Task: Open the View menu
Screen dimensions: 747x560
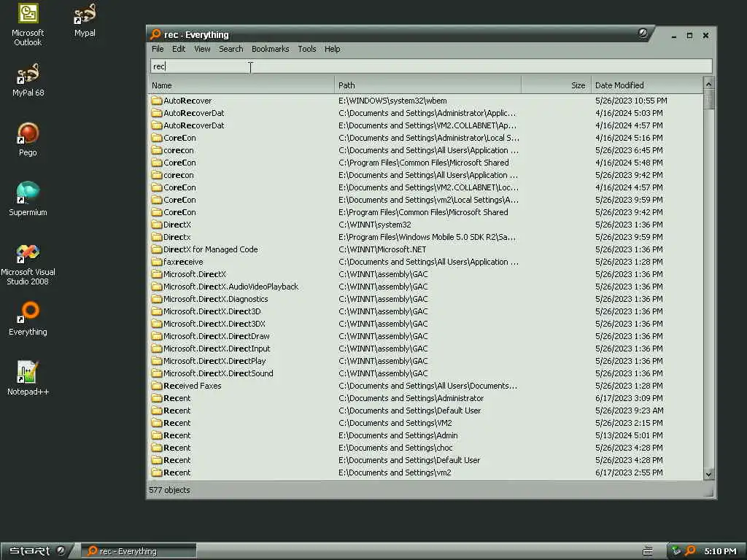Action: click(x=202, y=49)
